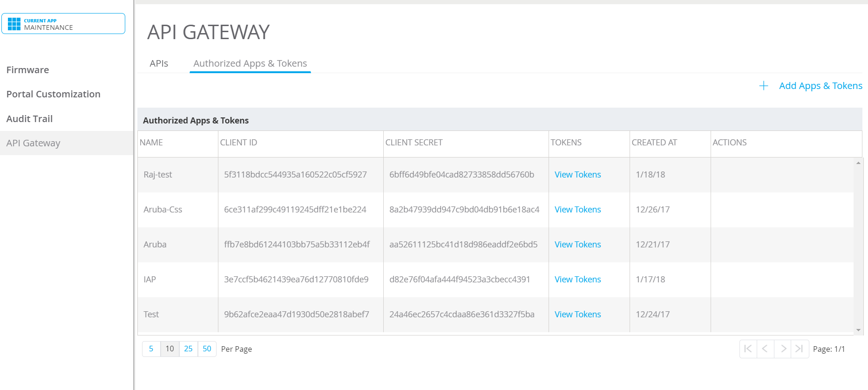The width and height of the screenshot is (868, 390).
Task: View Tokens for the Aruba app
Action: click(577, 245)
